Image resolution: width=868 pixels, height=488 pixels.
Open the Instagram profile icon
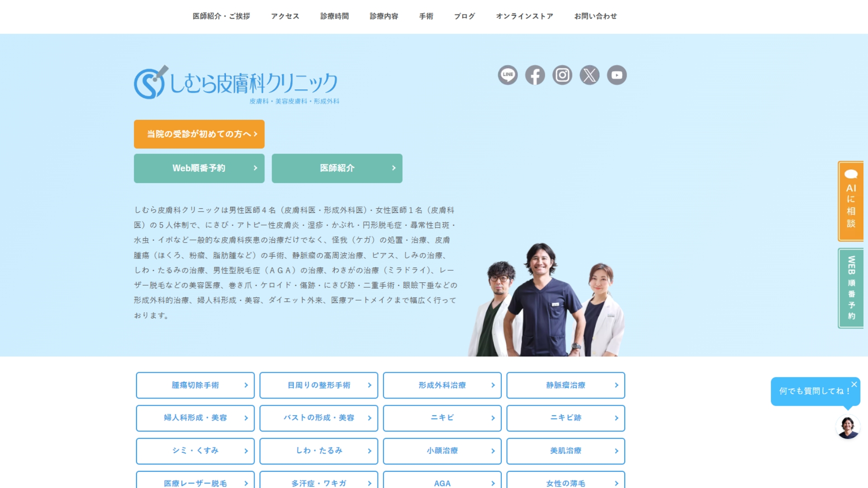tap(562, 75)
